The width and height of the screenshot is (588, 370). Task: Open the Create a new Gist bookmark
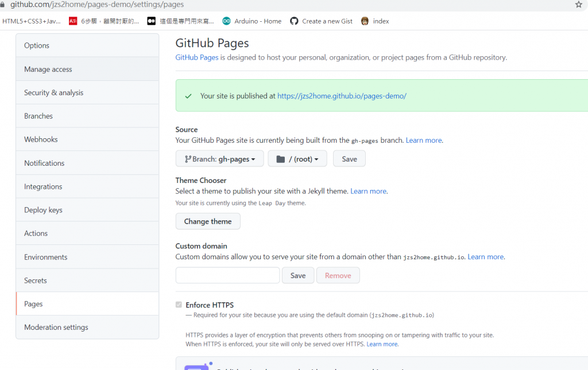pos(321,21)
